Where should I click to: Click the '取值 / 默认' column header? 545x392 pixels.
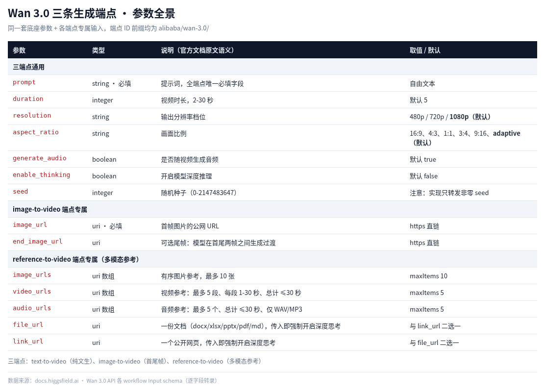pos(425,50)
